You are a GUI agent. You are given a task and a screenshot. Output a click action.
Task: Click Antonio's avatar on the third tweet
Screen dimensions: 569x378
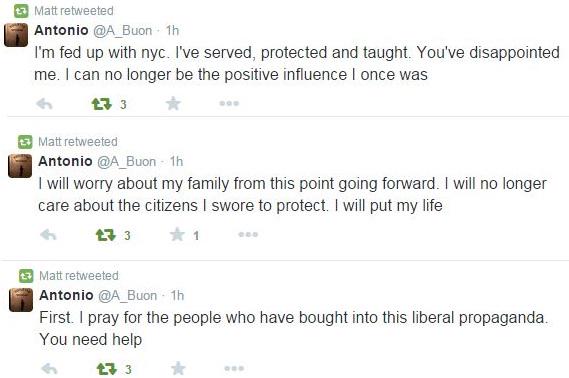[21, 300]
